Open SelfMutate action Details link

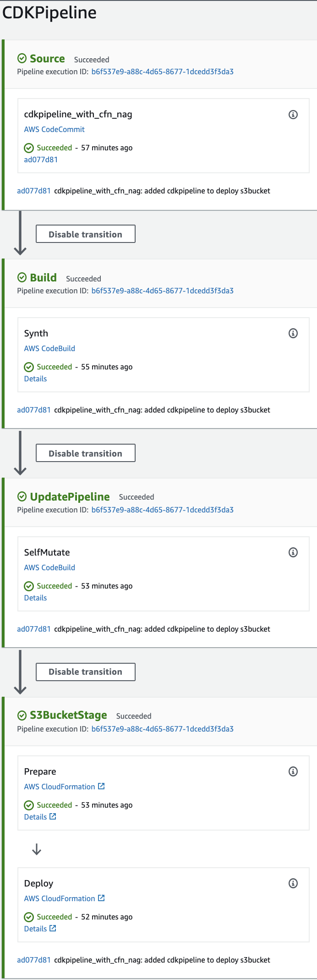(x=35, y=598)
